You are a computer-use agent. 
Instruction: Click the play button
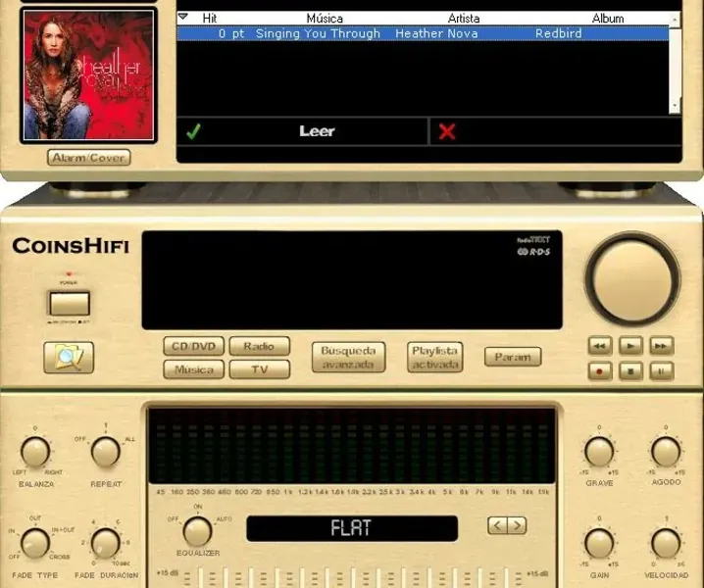630,346
